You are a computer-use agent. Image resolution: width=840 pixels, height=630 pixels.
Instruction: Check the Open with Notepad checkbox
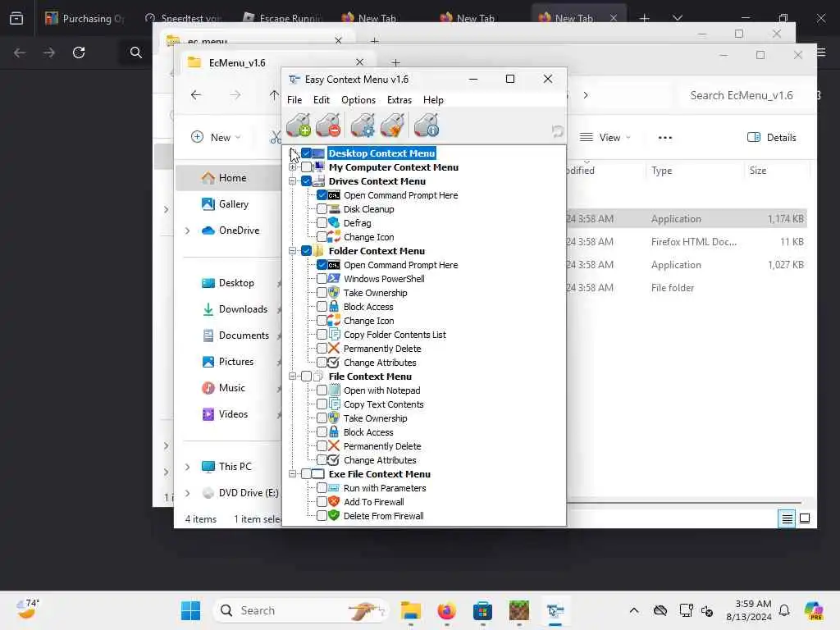(x=322, y=390)
